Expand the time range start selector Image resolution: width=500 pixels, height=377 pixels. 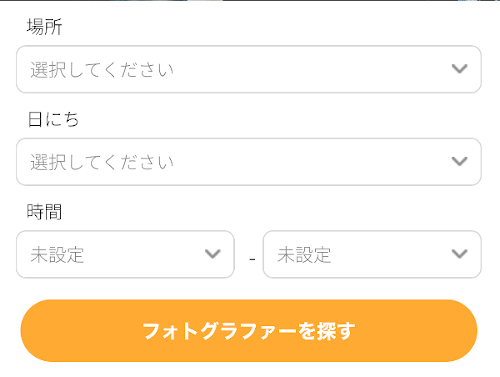[x=125, y=254]
